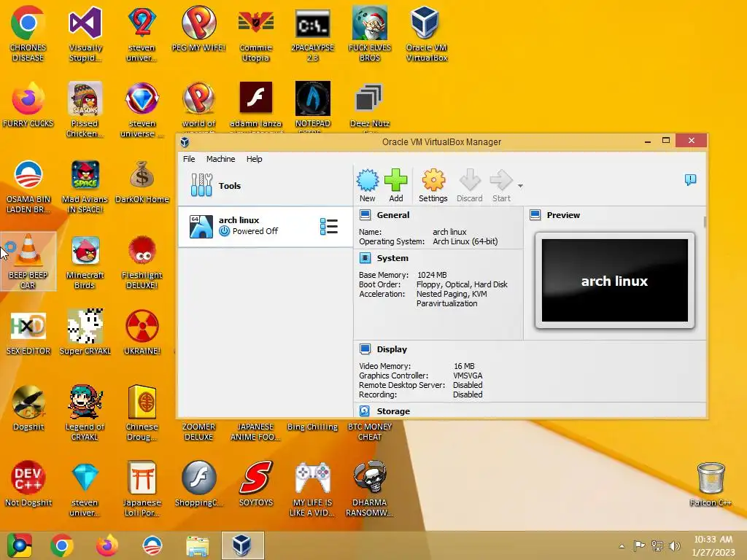Screen dimensions: 747x560
Task: Open the Settings gear in VirtualBox toolbar
Action: coord(433,185)
